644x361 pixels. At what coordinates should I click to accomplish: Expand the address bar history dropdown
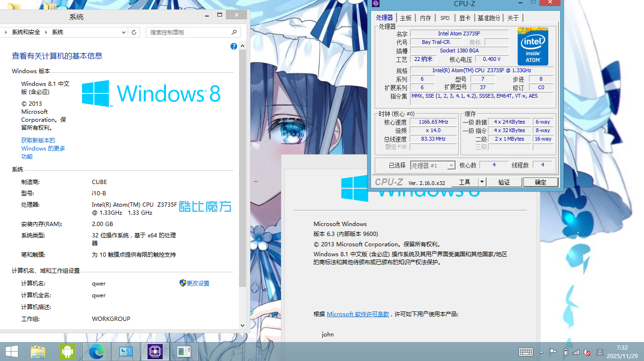click(x=124, y=32)
